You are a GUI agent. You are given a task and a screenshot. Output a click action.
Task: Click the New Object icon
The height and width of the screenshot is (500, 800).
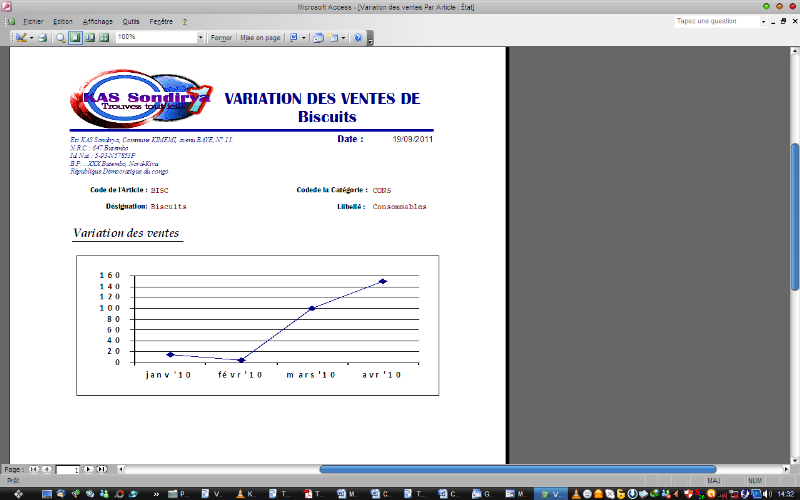(334, 38)
